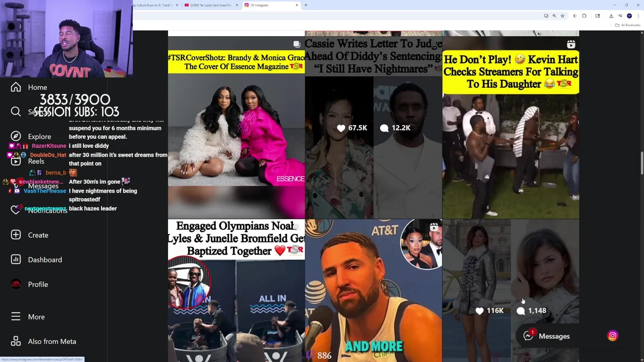This screenshot has width=644, height=362.
Task: Click the 1,148 comments bubble icon
Action: [x=521, y=311]
